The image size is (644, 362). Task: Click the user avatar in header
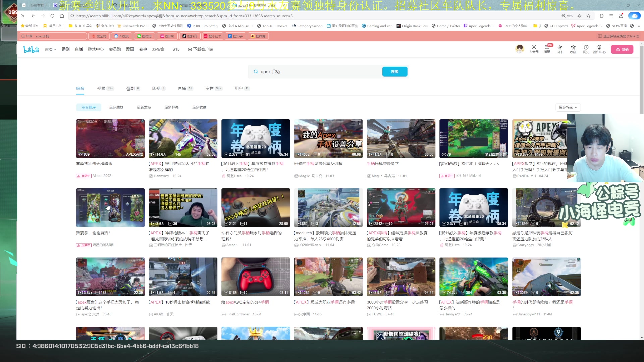pyautogui.click(x=520, y=49)
